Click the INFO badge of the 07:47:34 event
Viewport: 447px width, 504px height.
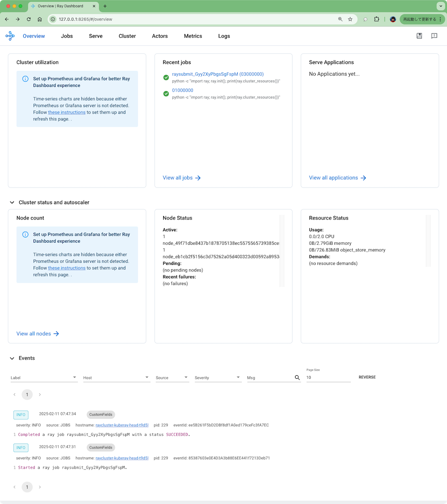tap(21, 415)
